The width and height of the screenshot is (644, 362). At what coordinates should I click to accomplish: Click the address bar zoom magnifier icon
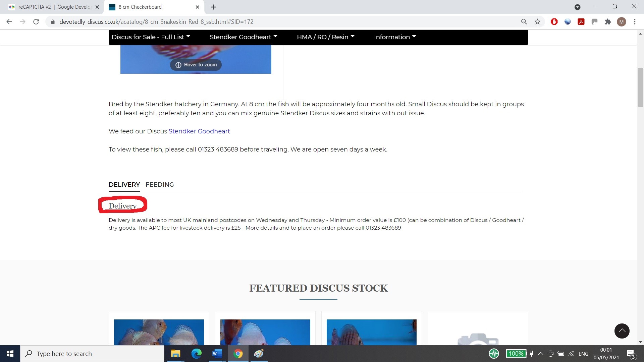pyautogui.click(x=524, y=22)
